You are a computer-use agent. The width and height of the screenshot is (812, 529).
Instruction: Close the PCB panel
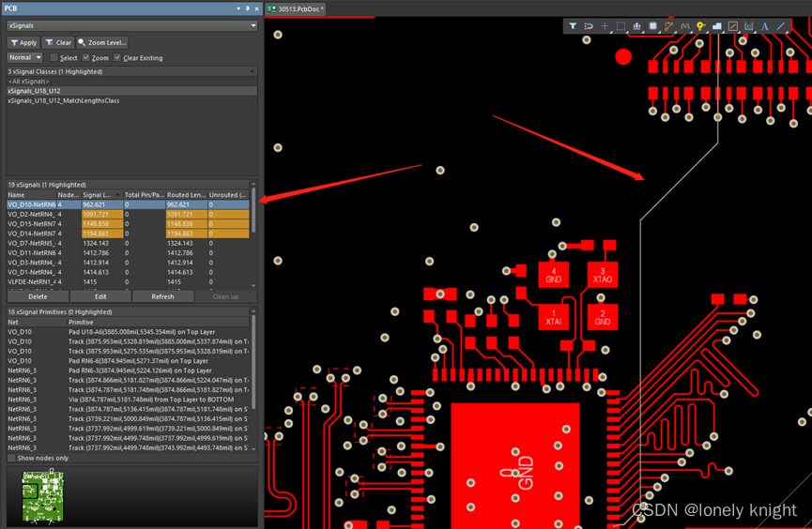point(256,8)
